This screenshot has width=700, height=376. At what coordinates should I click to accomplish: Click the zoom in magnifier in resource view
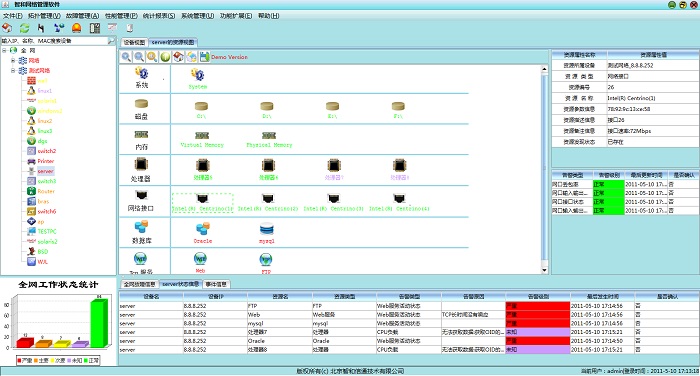click(126, 57)
